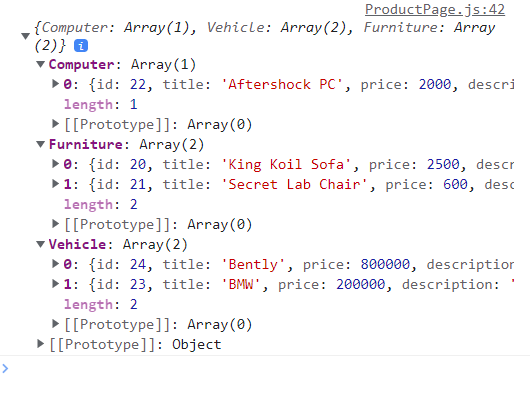This screenshot has width=530, height=400.
Task: Collapse the Furniture array
Action: click(41, 144)
